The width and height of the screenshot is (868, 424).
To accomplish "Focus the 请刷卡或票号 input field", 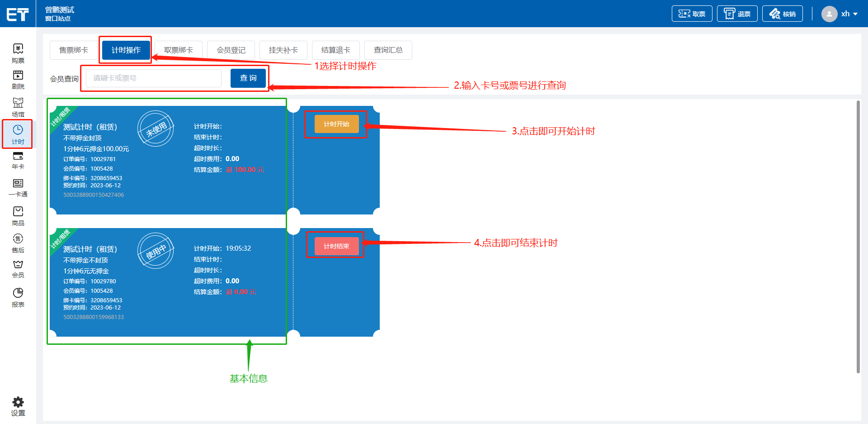I will (x=154, y=78).
